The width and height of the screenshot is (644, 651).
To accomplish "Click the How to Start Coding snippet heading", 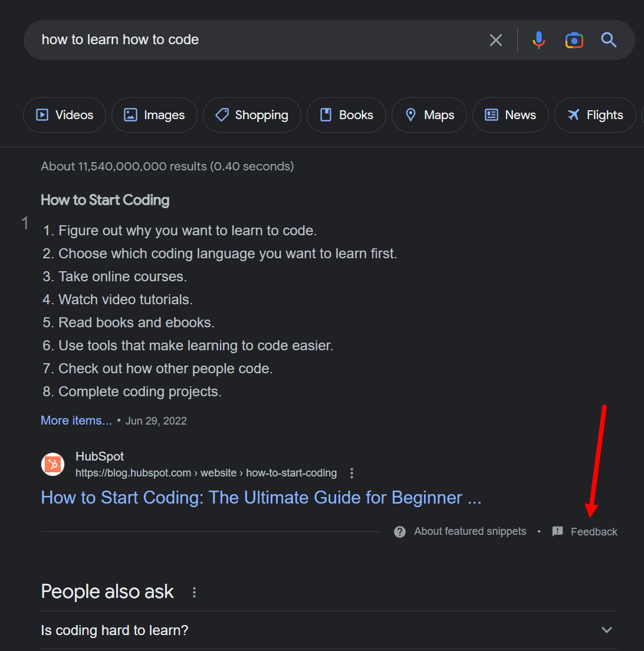I will click(105, 200).
